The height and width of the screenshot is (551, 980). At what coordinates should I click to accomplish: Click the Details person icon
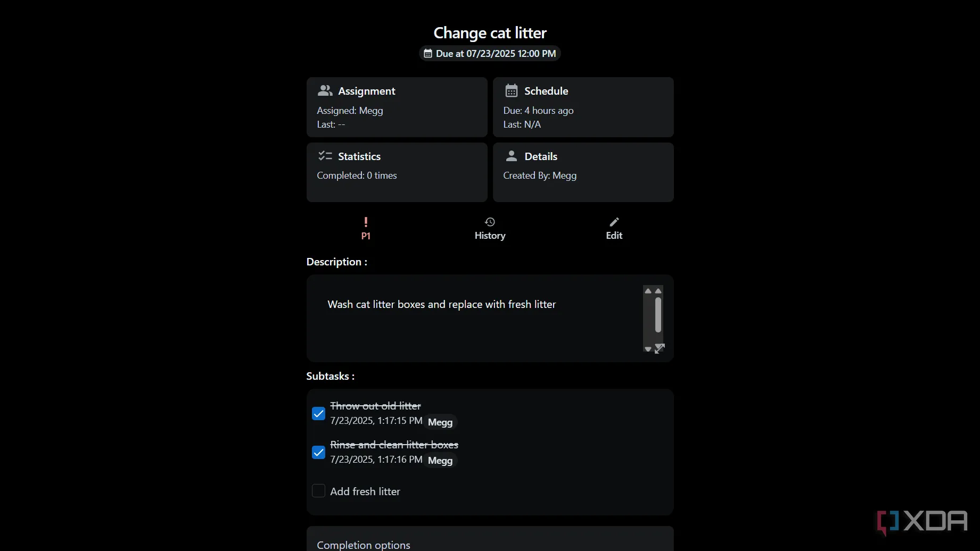point(511,156)
